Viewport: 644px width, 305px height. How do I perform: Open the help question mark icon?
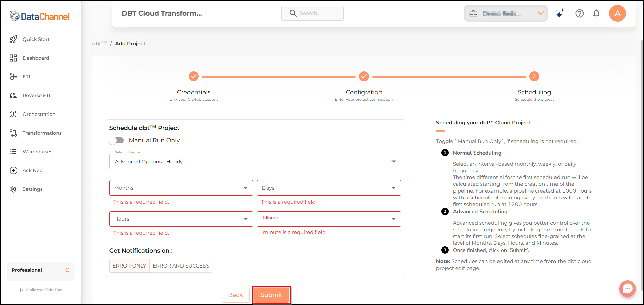pos(580,13)
